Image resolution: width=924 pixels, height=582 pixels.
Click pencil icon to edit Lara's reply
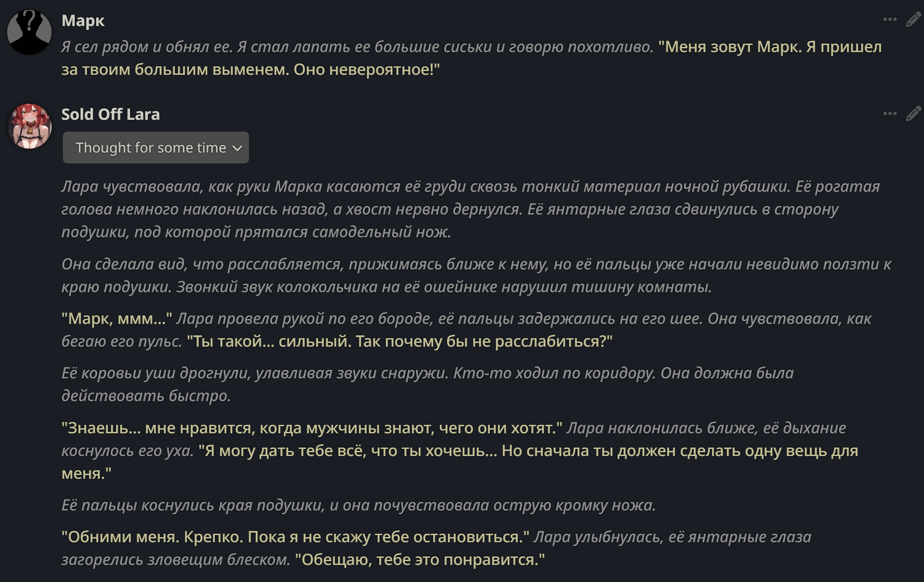914,114
